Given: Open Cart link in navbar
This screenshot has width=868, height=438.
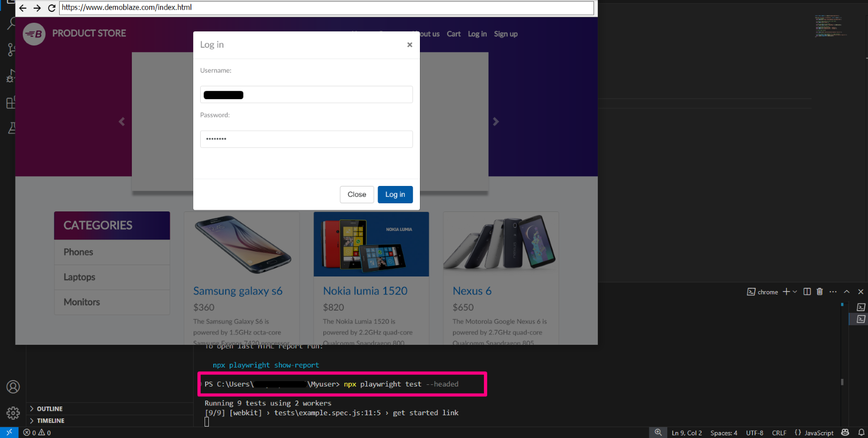Looking at the screenshot, I should [454, 34].
